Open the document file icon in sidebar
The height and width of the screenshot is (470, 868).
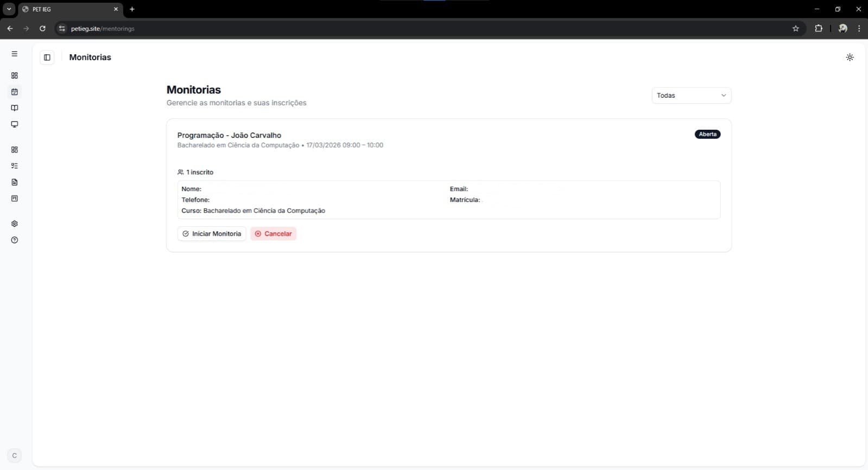(15, 182)
